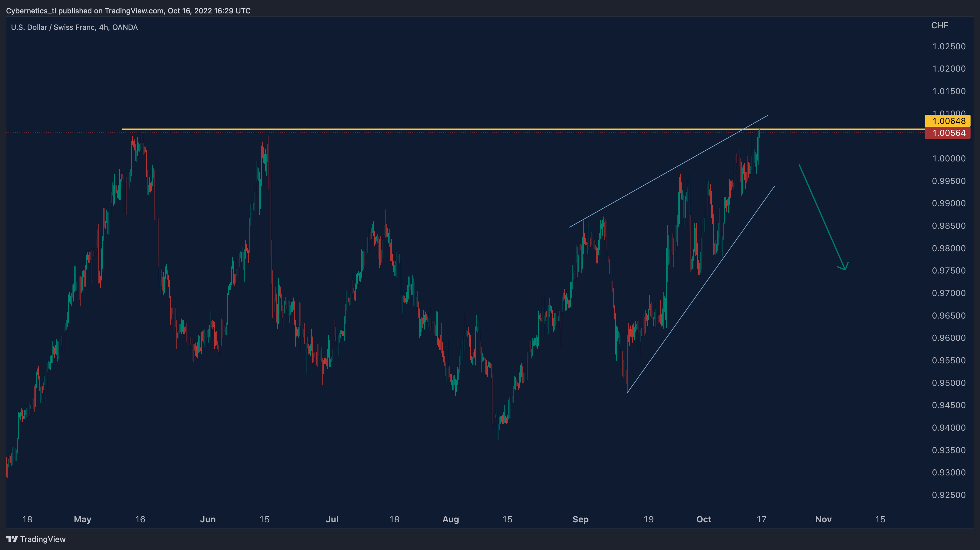Click the Oct label on time axis
This screenshot has height=550, width=980.
click(x=703, y=519)
